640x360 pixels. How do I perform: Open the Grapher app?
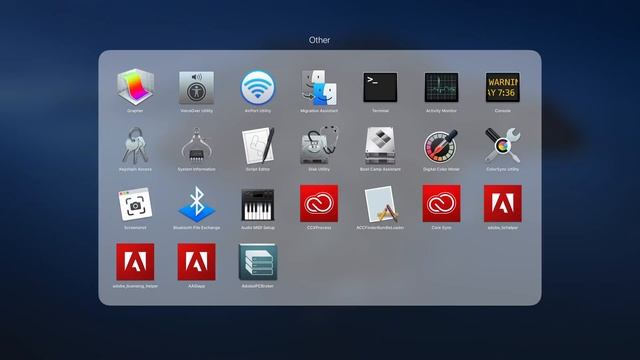[135, 87]
